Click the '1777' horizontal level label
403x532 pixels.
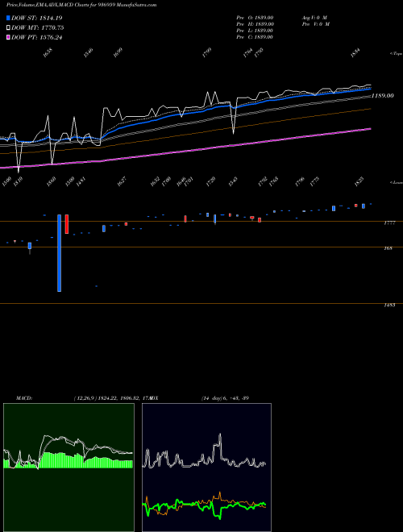[389, 223]
